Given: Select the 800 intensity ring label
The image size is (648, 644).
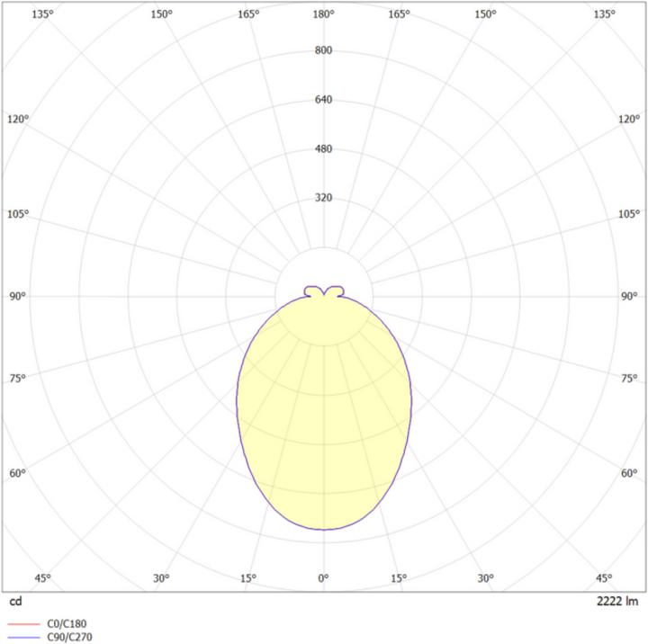Looking at the screenshot, I should click(x=323, y=50).
